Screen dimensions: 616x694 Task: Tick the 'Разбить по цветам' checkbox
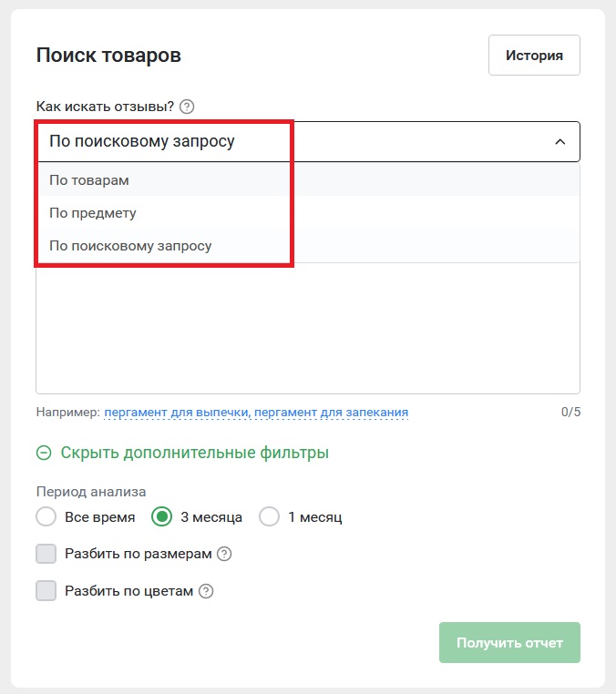pyautogui.click(x=46, y=591)
